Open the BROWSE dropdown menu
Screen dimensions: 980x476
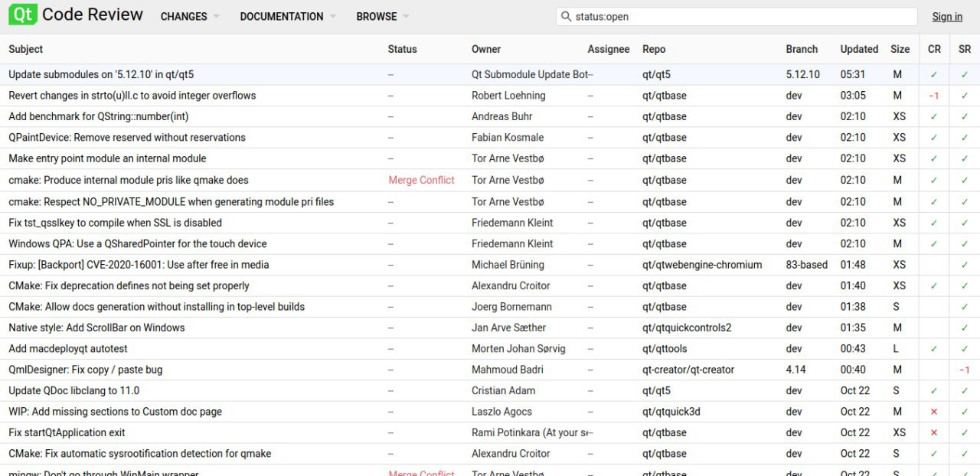383,16
